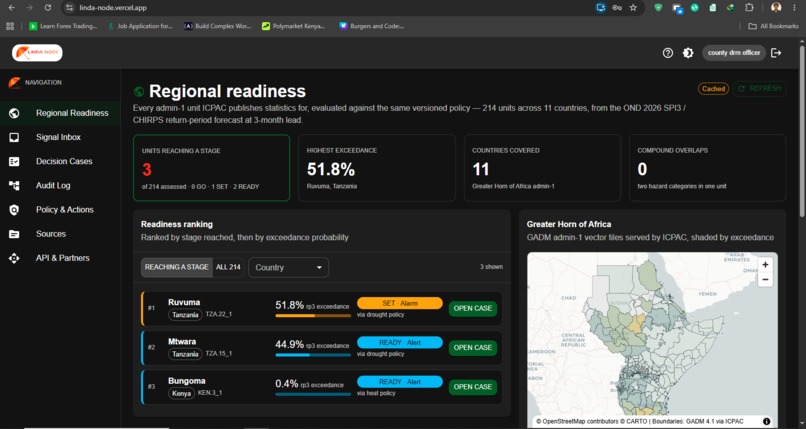
Task: Click the Mtwara unit name
Action: [182, 342]
